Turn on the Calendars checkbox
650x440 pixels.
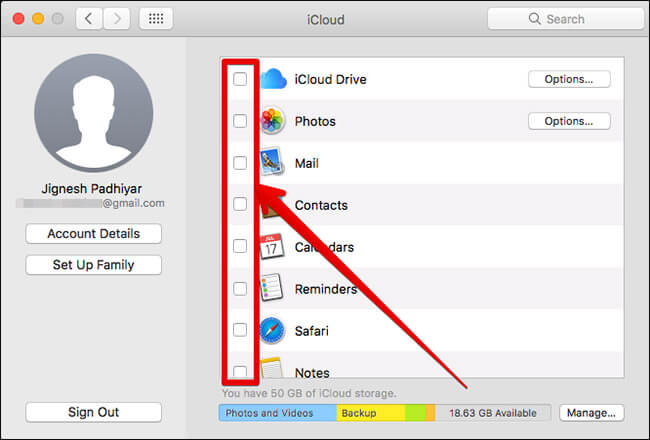(x=240, y=246)
